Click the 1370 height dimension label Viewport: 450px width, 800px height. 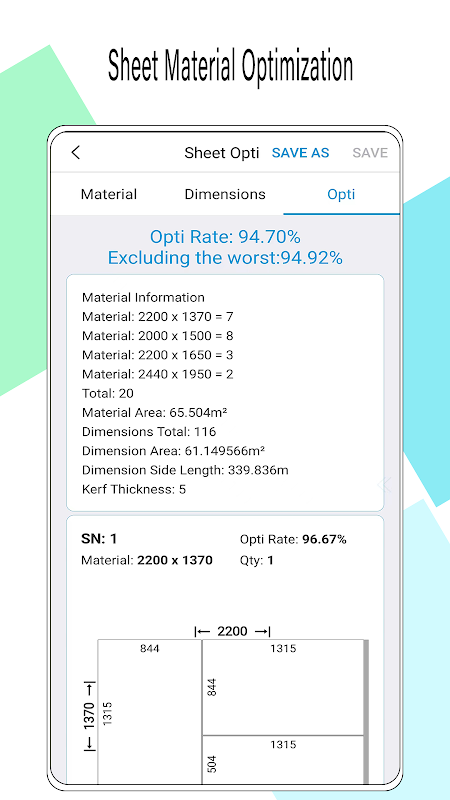(89, 716)
